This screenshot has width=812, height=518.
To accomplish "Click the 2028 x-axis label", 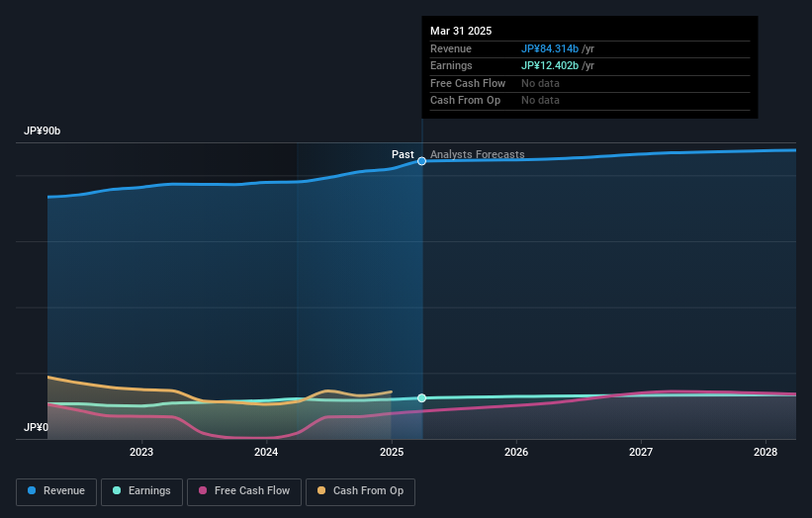I will pyautogui.click(x=766, y=452).
